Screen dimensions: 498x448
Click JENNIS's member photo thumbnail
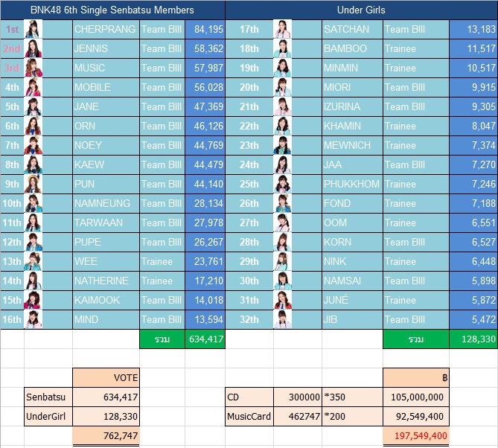coord(33,48)
